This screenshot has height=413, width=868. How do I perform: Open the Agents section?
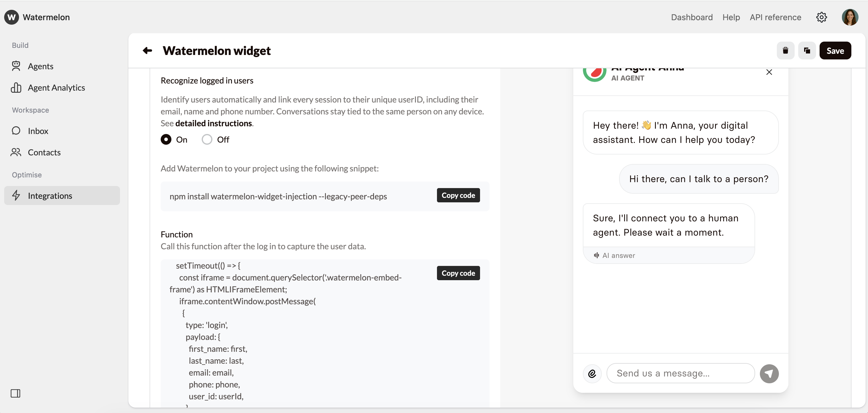40,66
